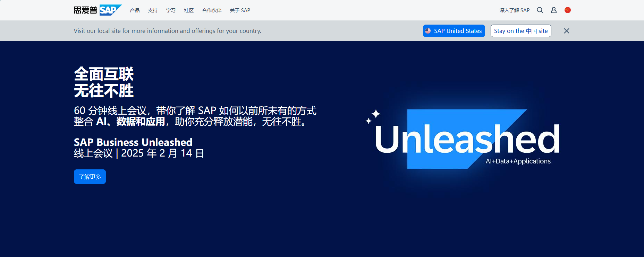This screenshot has height=257, width=644.
Task: Click the SAP Business Unleashed title text
Action: tap(133, 142)
